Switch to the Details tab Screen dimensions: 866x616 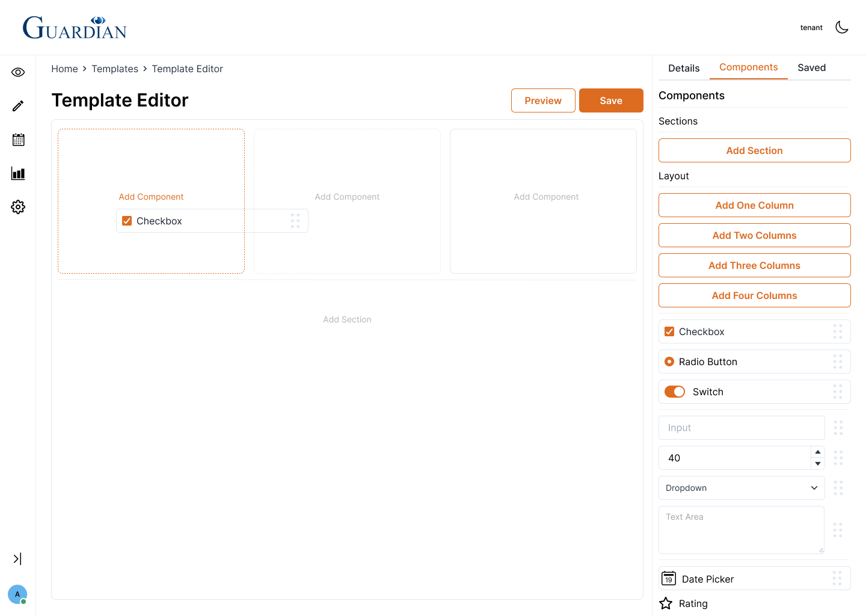pos(684,68)
